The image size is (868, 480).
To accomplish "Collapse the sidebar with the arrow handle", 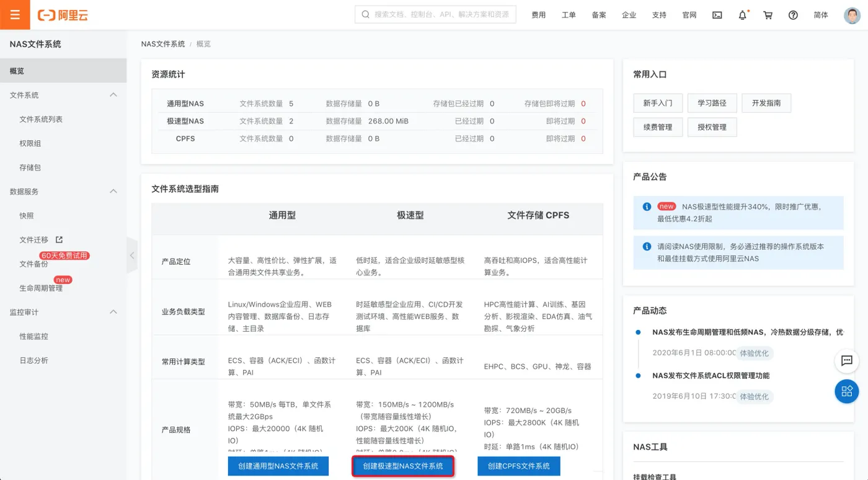I will click(x=132, y=255).
